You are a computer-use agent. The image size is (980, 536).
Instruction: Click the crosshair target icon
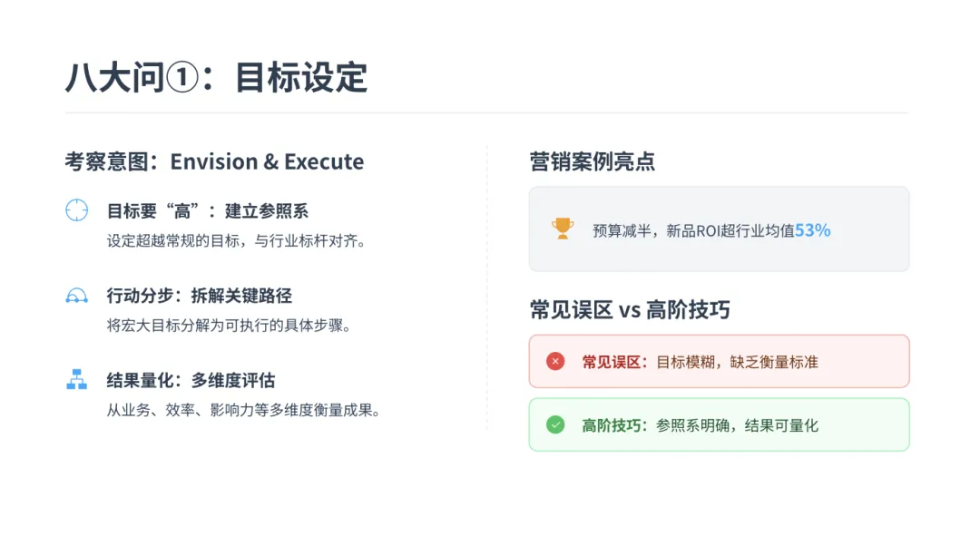[x=76, y=210]
